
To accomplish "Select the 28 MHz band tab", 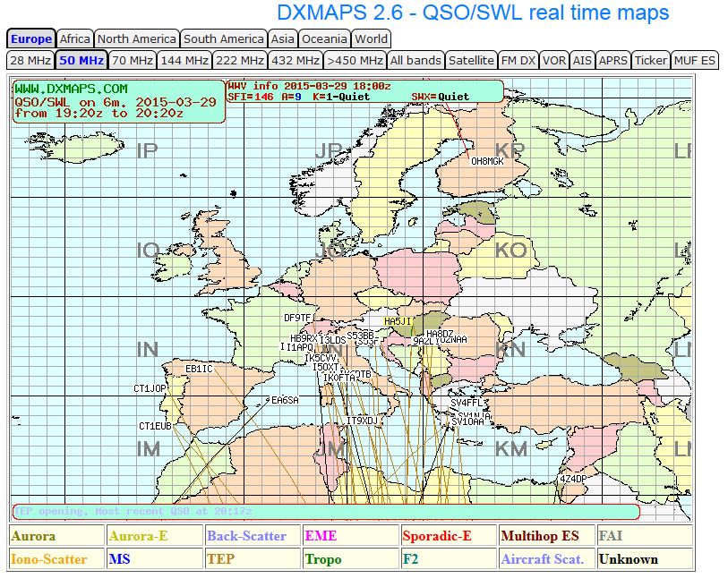I will (x=30, y=60).
